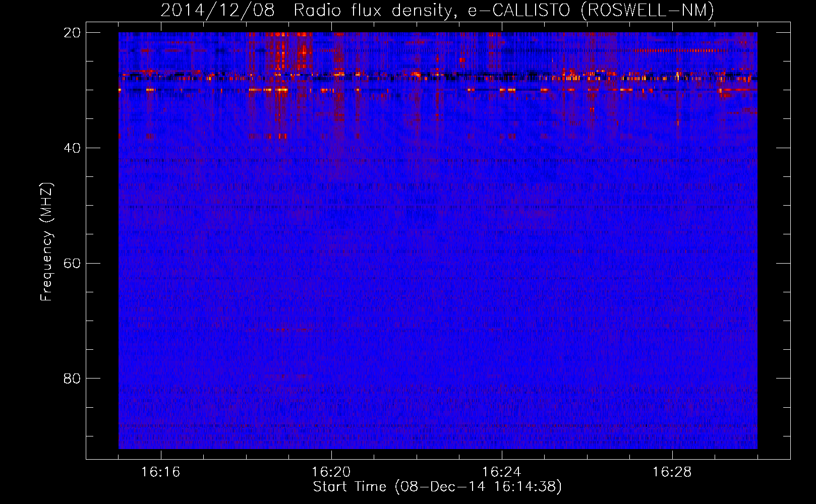Viewport: 816px width, 504px height.
Task: Click the 20 frequency tick label
Action: point(72,33)
